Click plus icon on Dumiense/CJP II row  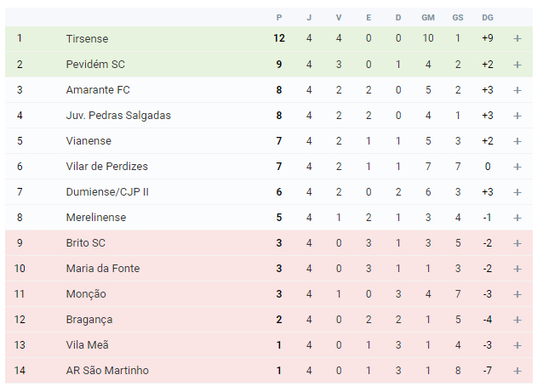[x=517, y=192]
